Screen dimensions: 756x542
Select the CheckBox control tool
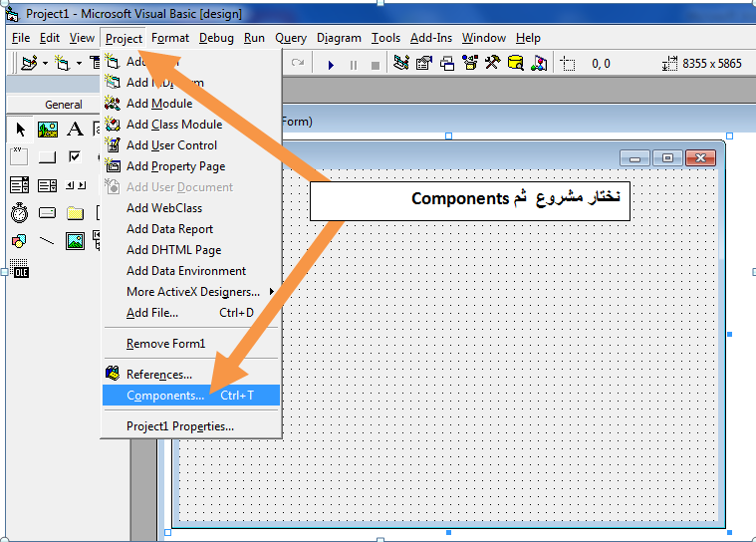click(x=75, y=156)
